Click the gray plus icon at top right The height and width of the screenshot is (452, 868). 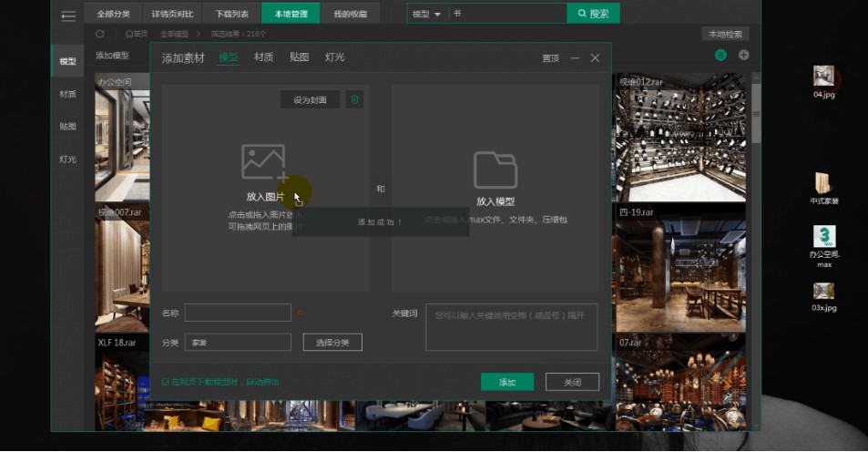coord(743,56)
